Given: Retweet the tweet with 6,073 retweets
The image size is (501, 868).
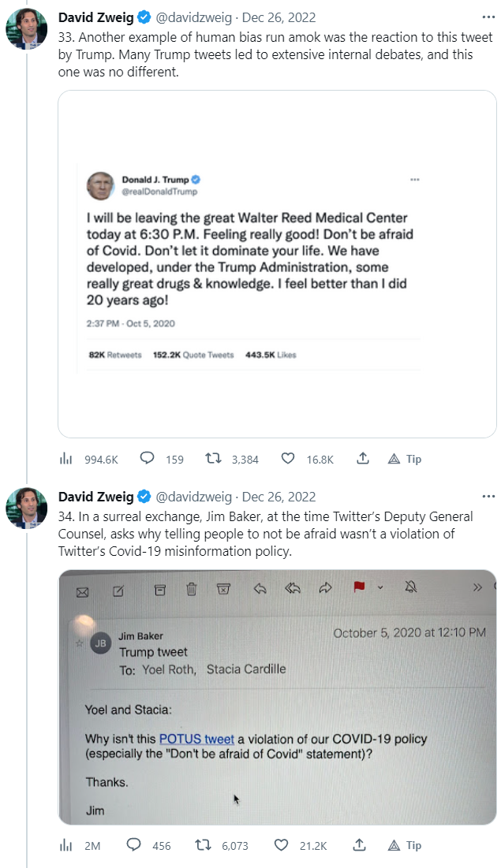Looking at the screenshot, I should pyautogui.click(x=203, y=845).
